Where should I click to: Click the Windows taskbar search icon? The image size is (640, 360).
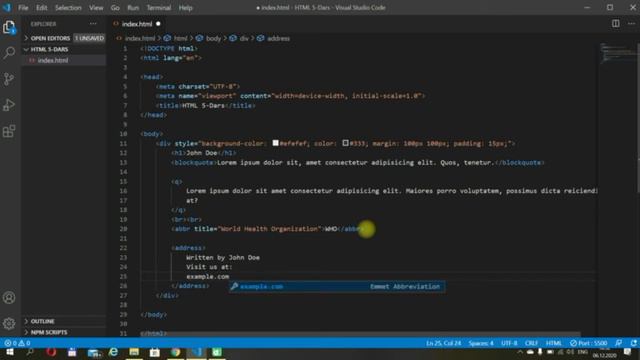[x=30, y=352]
